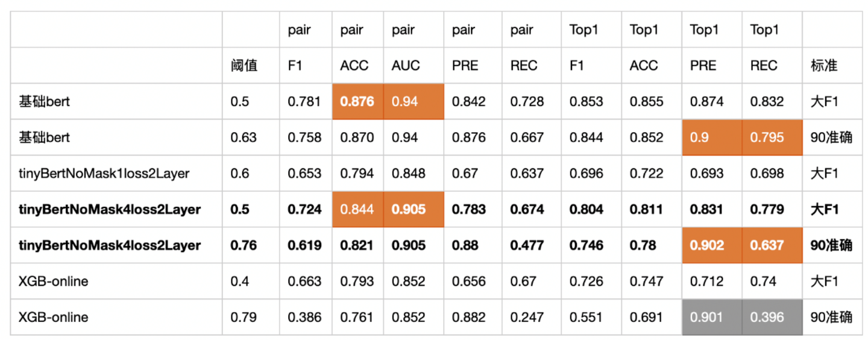Screen dimensions: 868x340
Task: Click orange cell with value 0.637
Action: (772, 245)
